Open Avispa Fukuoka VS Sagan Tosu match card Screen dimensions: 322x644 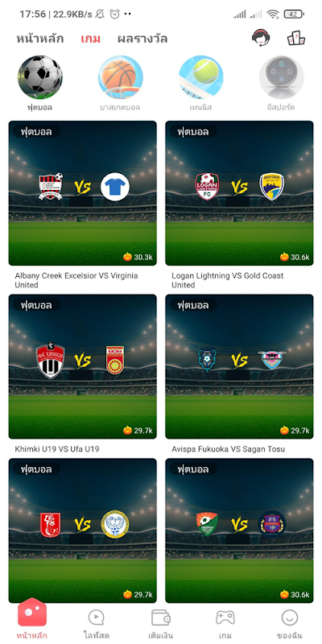coord(239,366)
